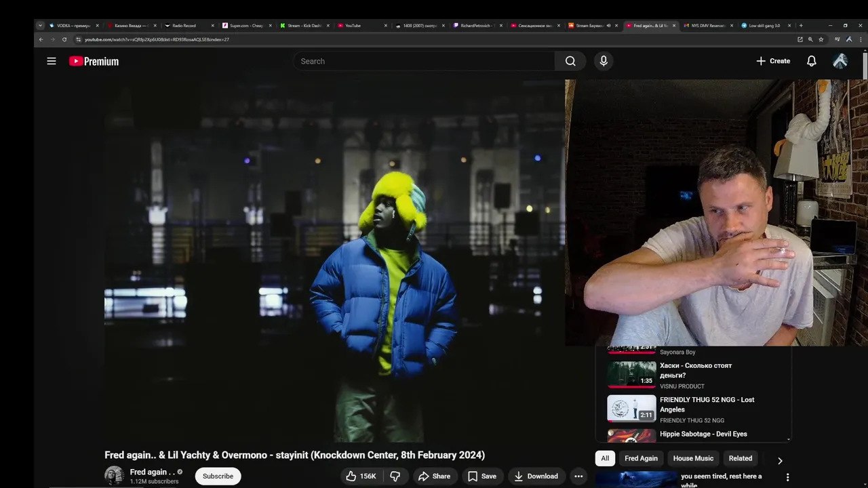Go back in browser history
The image size is (868, 488).
[41, 39]
